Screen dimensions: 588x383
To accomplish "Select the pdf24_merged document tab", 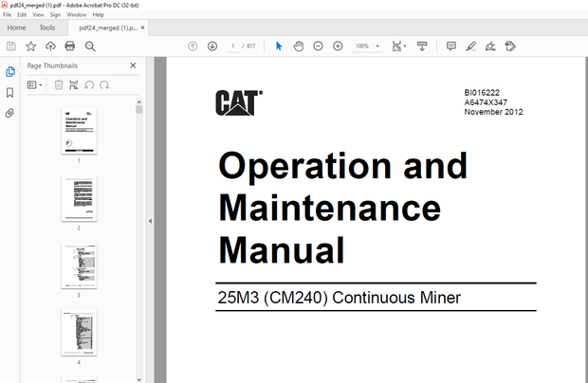I will point(108,27).
